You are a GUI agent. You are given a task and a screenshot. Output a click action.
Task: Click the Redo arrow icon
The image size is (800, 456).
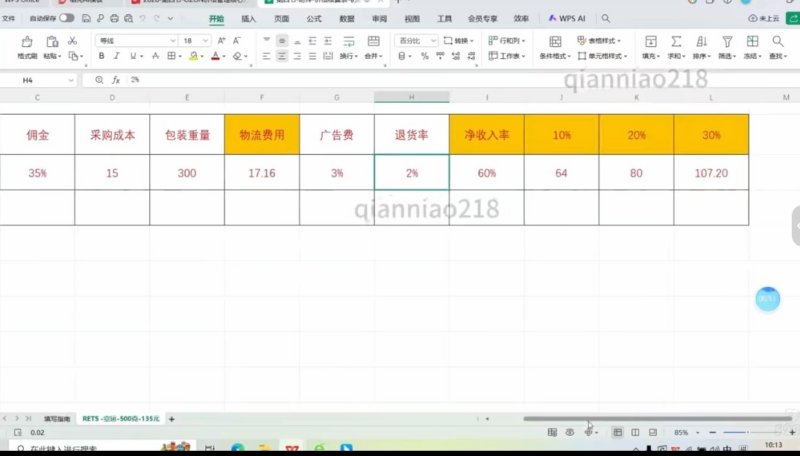coord(157,18)
